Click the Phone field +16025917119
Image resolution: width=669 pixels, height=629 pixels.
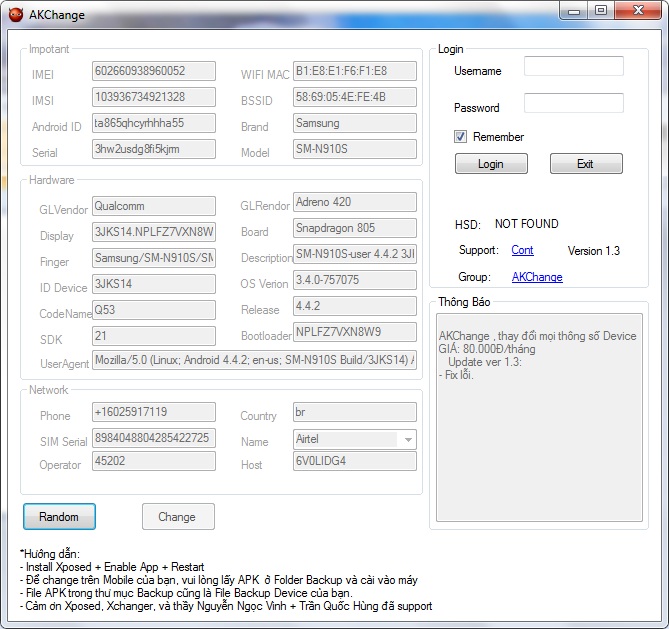click(x=154, y=412)
